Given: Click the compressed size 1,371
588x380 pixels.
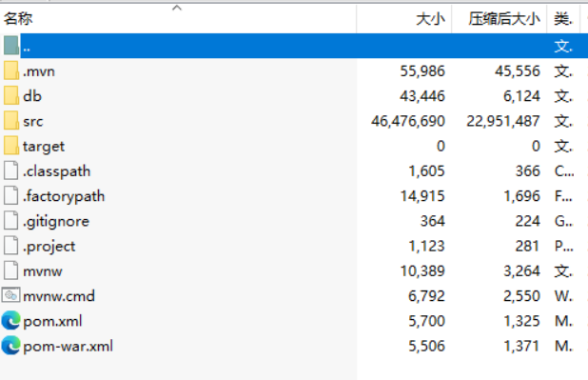Looking at the screenshot, I should click(522, 347).
